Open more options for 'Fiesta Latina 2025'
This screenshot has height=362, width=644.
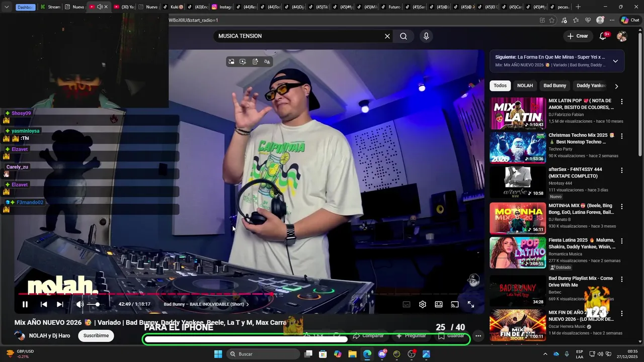[622, 241]
